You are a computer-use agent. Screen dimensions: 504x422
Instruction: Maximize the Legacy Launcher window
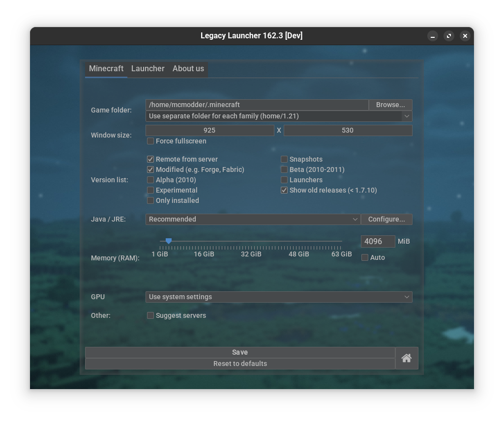coord(449,36)
